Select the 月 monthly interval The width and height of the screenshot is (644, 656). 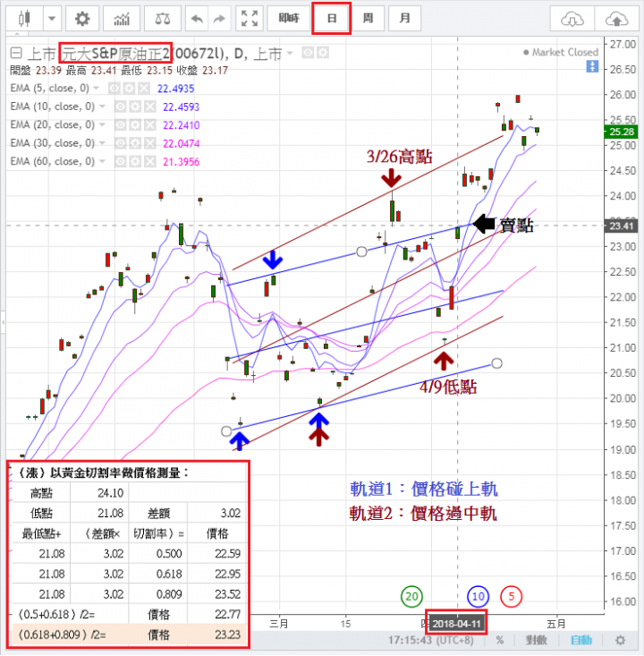click(404, 19)
